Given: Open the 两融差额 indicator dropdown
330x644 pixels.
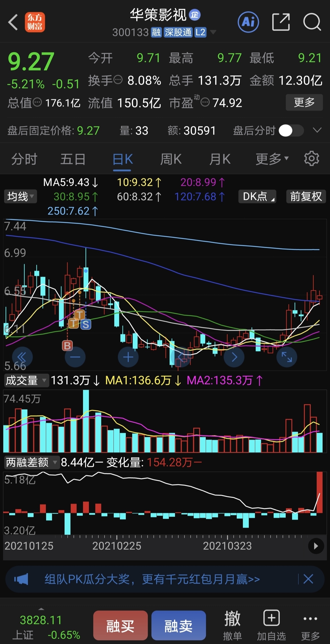Looking at the screenshot, I should [32, 463].
